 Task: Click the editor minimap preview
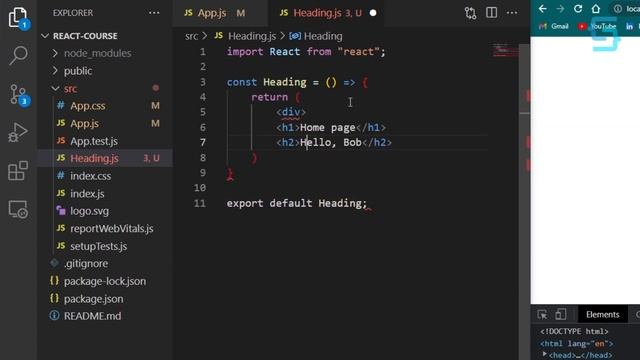(x=505, y=51)
